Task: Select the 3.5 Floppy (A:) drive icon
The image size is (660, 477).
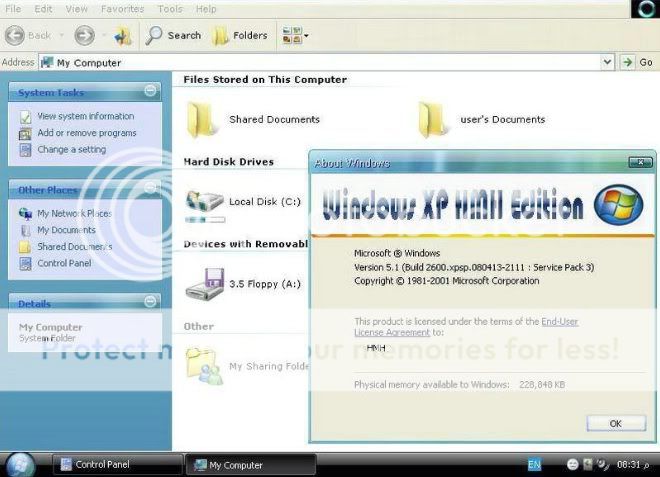Action: pos(205,284)
